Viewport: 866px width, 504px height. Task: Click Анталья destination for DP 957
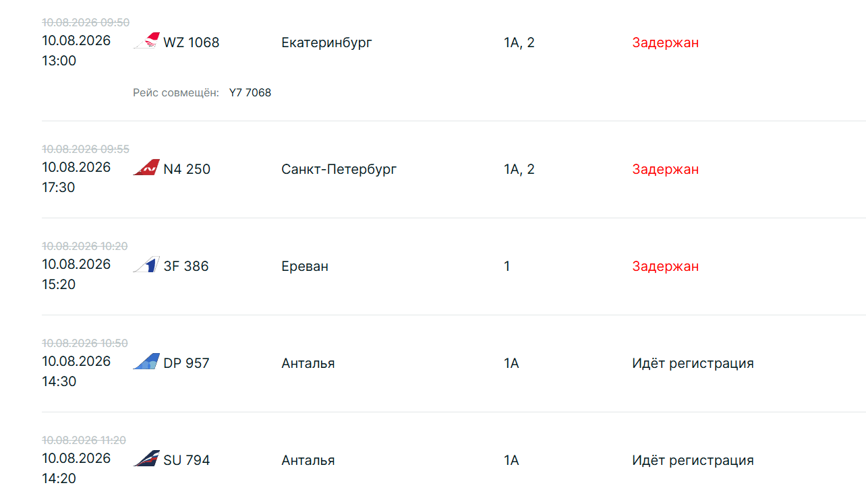click(x=308, y=363)
